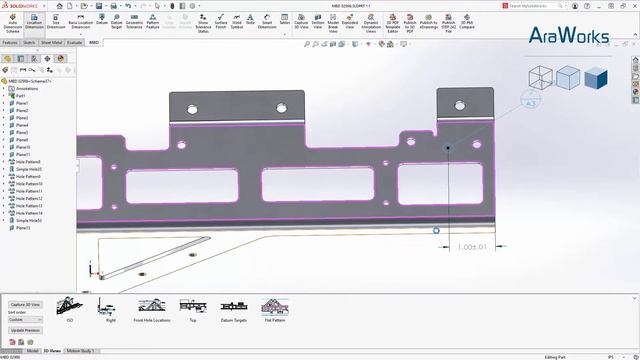Select the Model Break View tool
This screenshot has width=640, height=360.
coord(333,23)
